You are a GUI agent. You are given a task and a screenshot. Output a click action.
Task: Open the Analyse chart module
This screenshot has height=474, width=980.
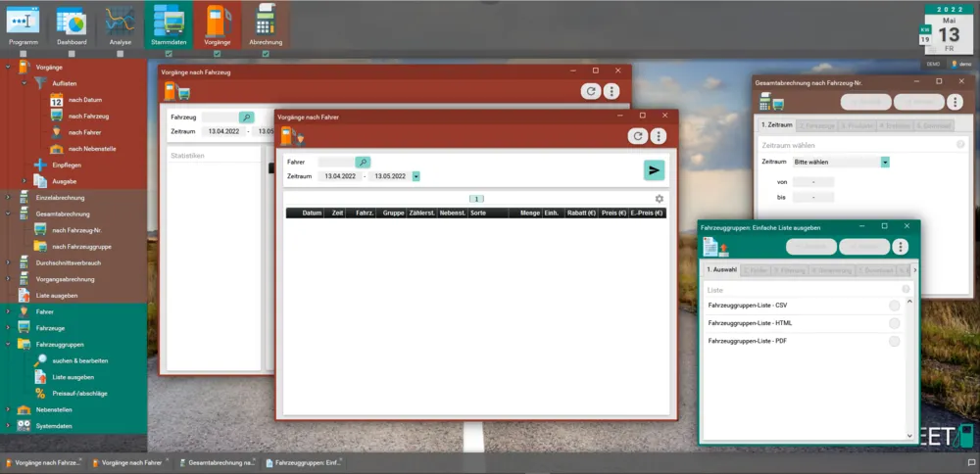tap(120, 24)
